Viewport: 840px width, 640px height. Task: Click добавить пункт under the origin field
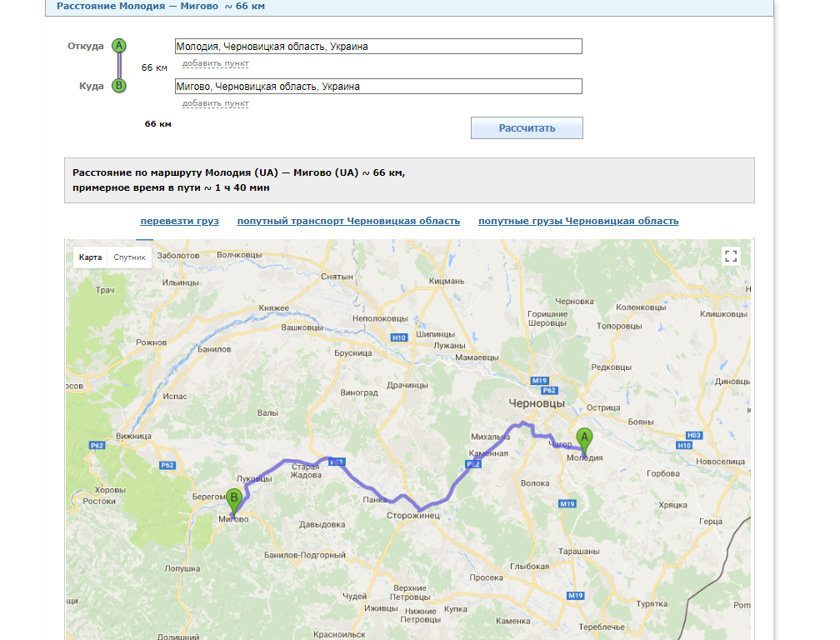215,63
